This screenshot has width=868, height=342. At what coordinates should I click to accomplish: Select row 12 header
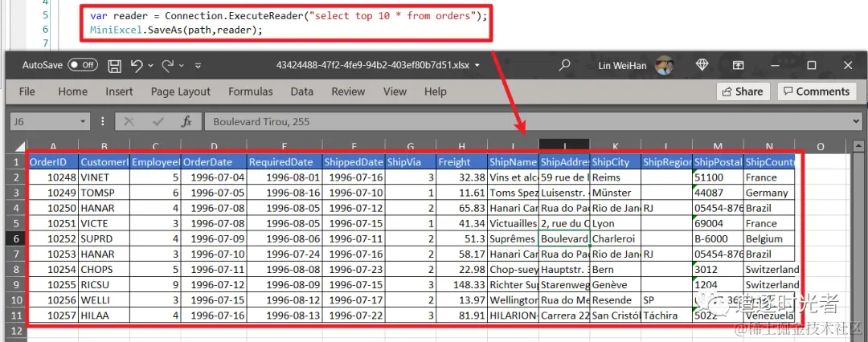tap(16, 331)
